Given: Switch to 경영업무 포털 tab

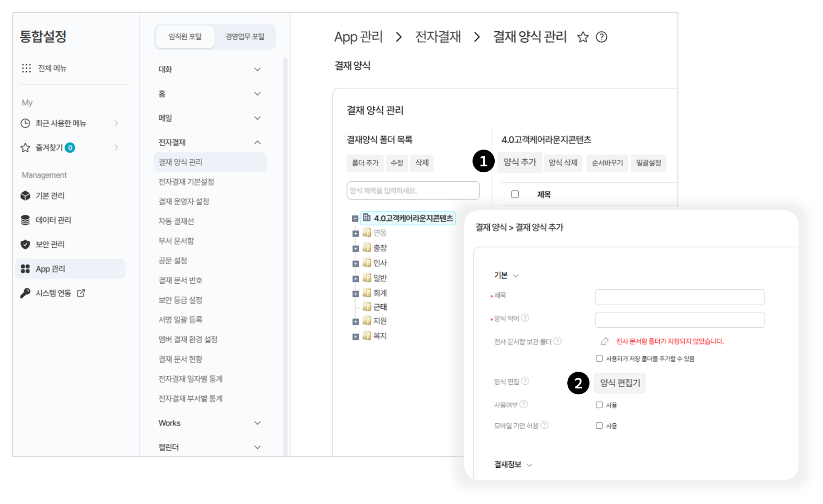Looking at the screenshot, I should pos(245,37).
